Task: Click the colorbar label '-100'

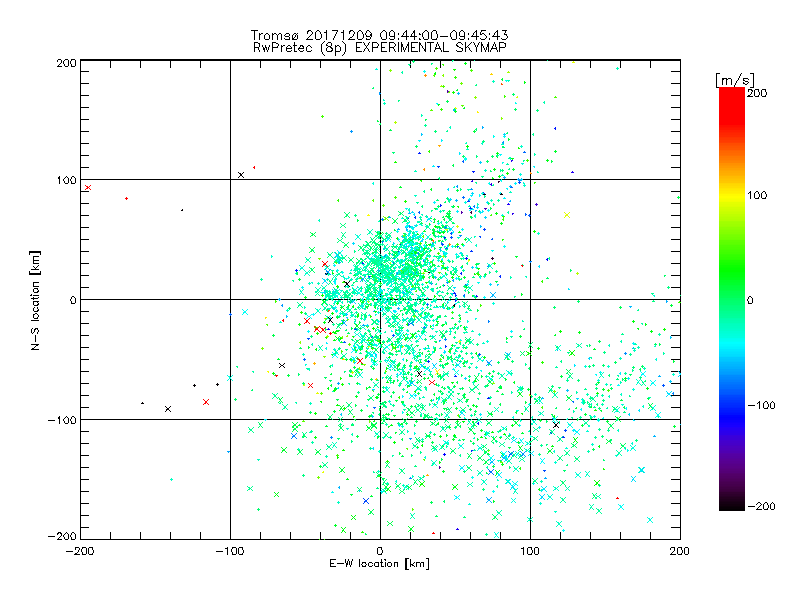Action: 761,406
